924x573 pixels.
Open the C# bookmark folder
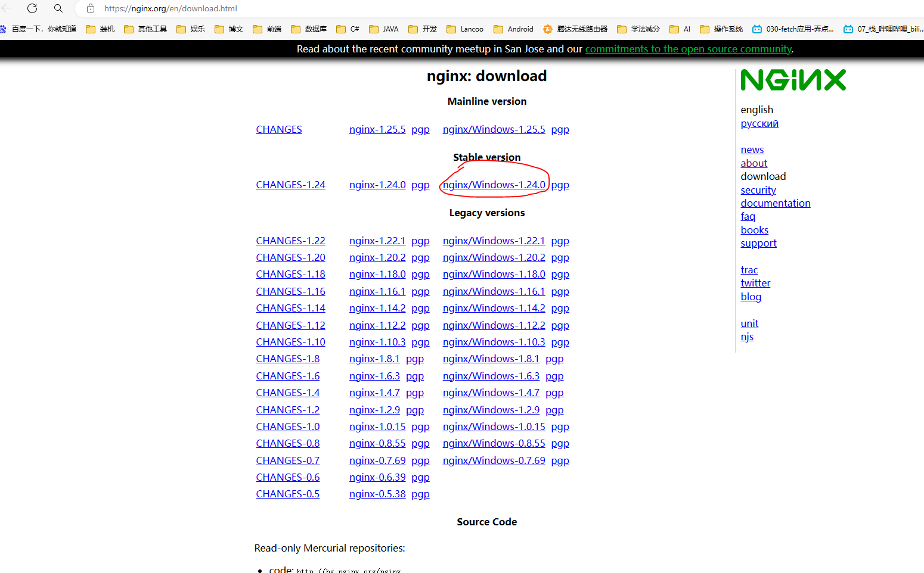pyautogui.click(x=348, y=29)
